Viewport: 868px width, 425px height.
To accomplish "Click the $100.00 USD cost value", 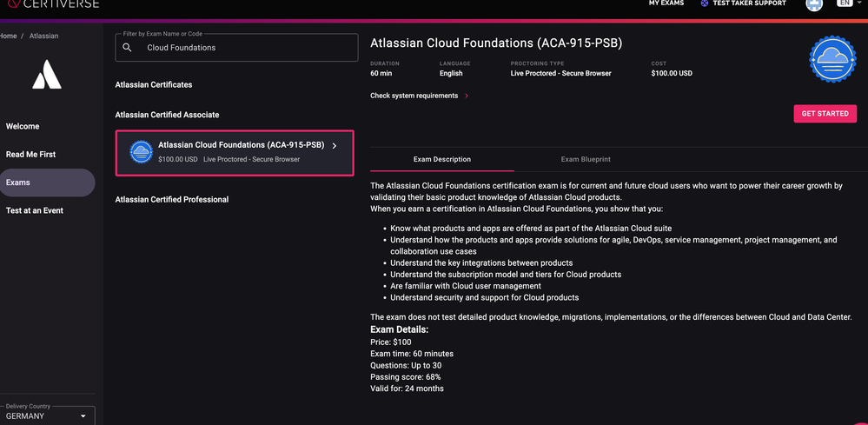I will 672,74.
